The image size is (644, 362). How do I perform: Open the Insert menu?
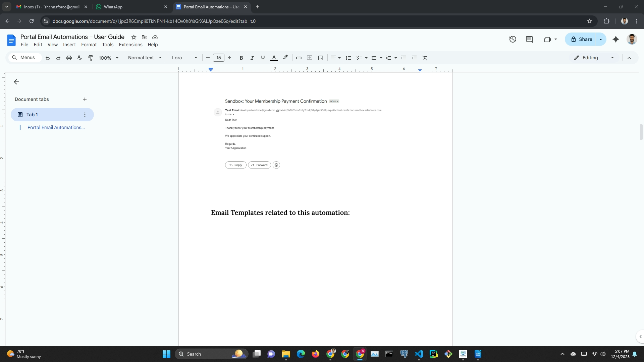click(x=69, y=45)
